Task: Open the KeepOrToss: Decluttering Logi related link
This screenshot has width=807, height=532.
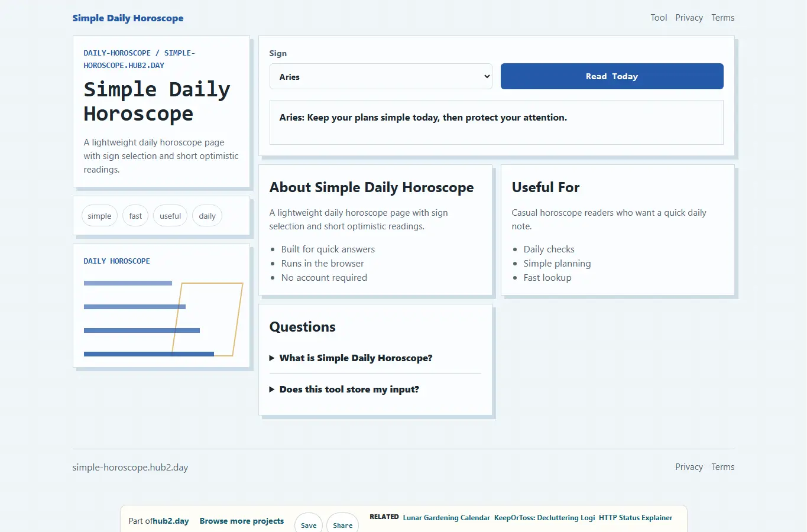Action: (x=545, y=518)
